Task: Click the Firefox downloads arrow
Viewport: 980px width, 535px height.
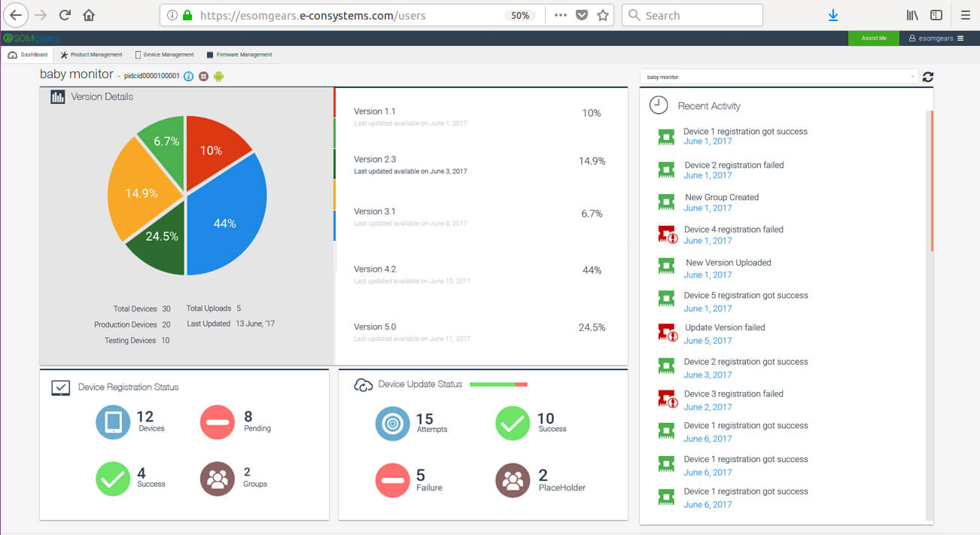Action: pos(833,15)
